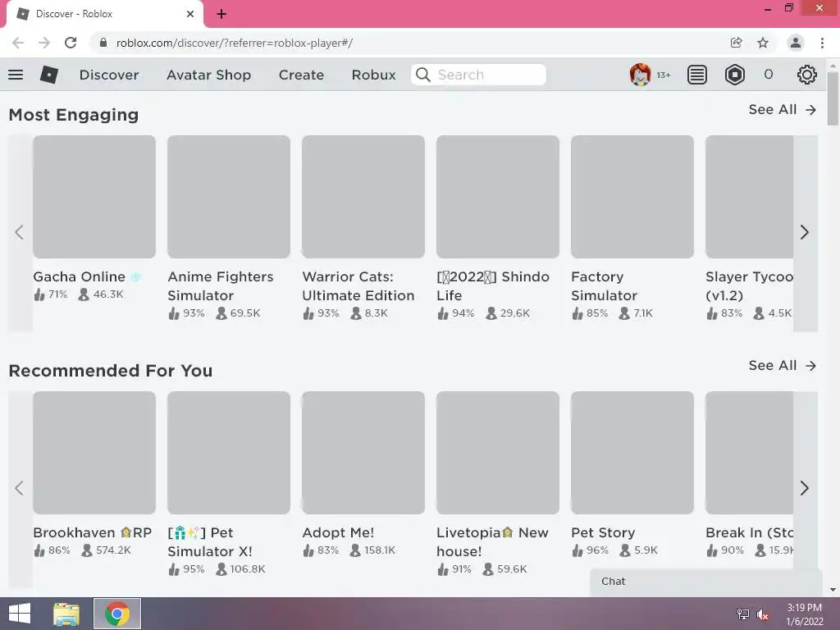Open the taskbar clock showing 3:19 PM
The width and height of the screenshot is (840, 630).
(805, 614)
